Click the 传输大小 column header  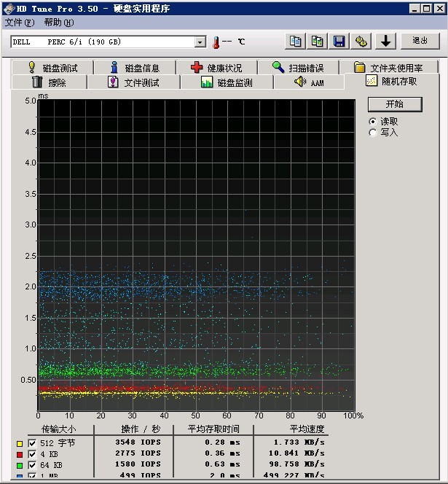(x=58, y=429)
